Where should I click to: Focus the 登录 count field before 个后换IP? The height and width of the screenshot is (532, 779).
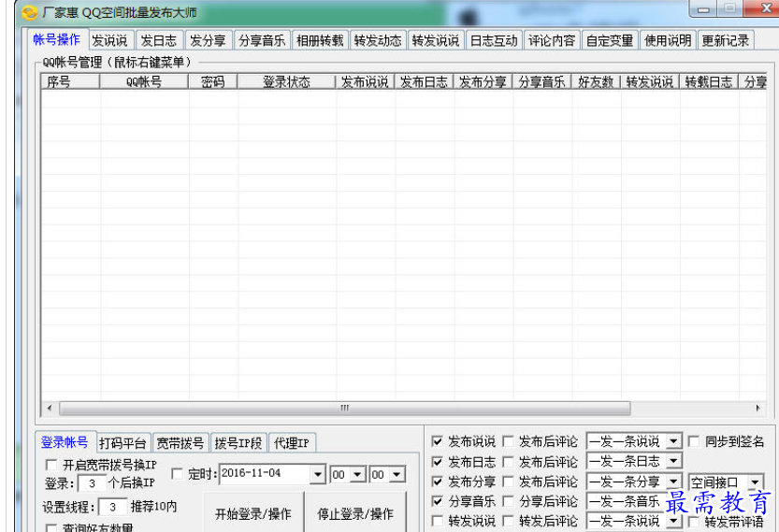tap(93, 483)
